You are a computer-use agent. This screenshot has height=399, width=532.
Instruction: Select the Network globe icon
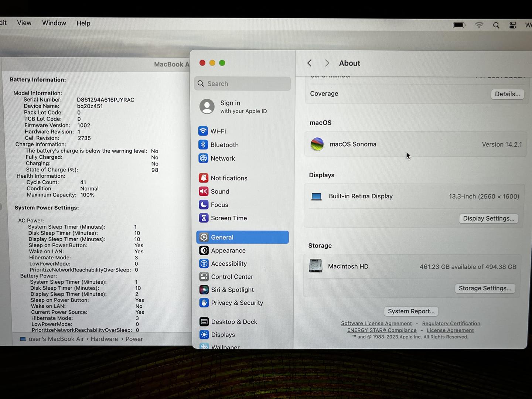click(x=203, y=158)
